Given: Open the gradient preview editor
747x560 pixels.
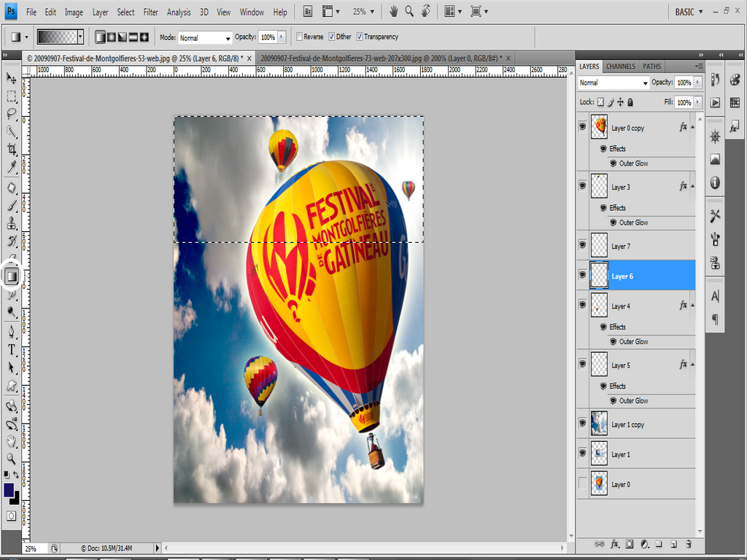Looking at the screenshot, I should pyautogui.click(x=57, y=36).
